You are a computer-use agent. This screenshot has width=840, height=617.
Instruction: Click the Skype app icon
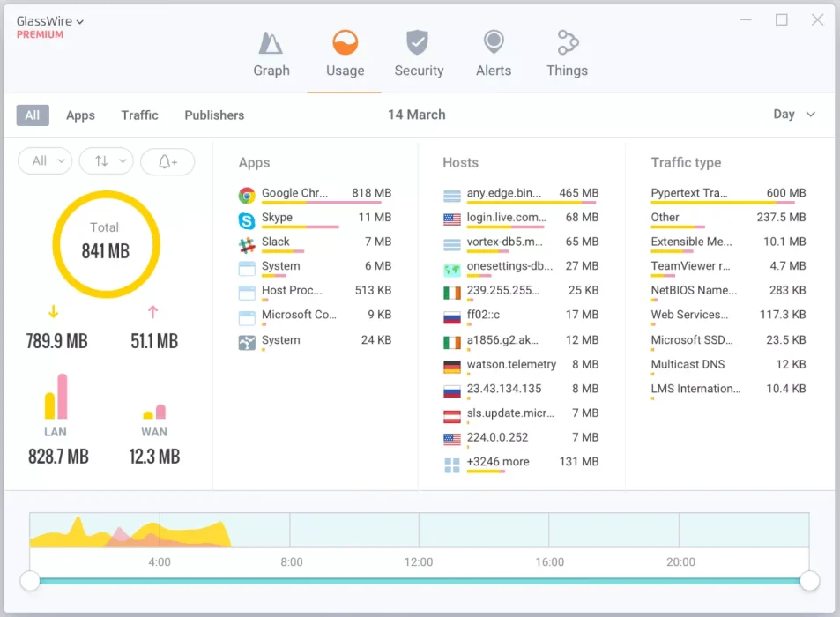click(247, 220)
